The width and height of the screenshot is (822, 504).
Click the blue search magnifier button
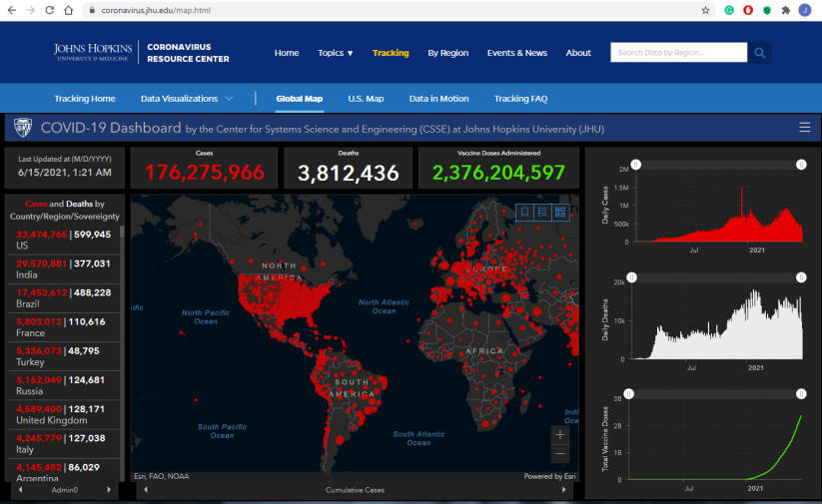point(760,53)
